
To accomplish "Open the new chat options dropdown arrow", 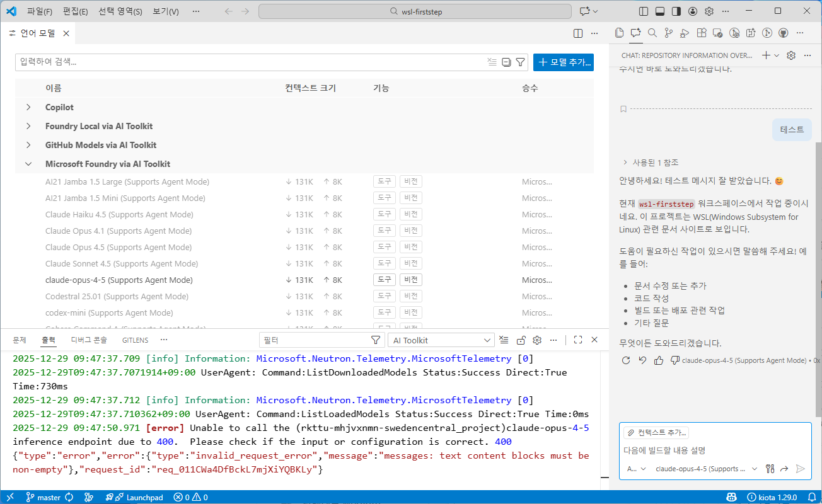I will [777, 55].
